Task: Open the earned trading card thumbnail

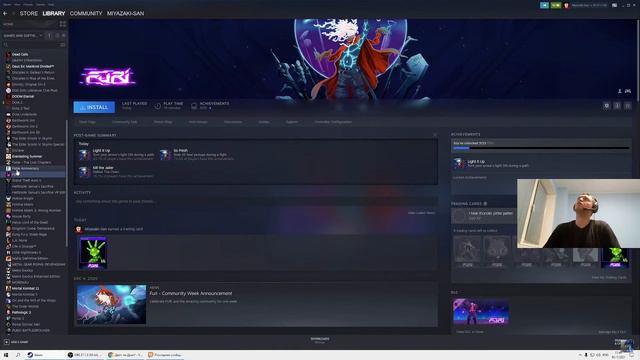Action: (x=93, y=253)
